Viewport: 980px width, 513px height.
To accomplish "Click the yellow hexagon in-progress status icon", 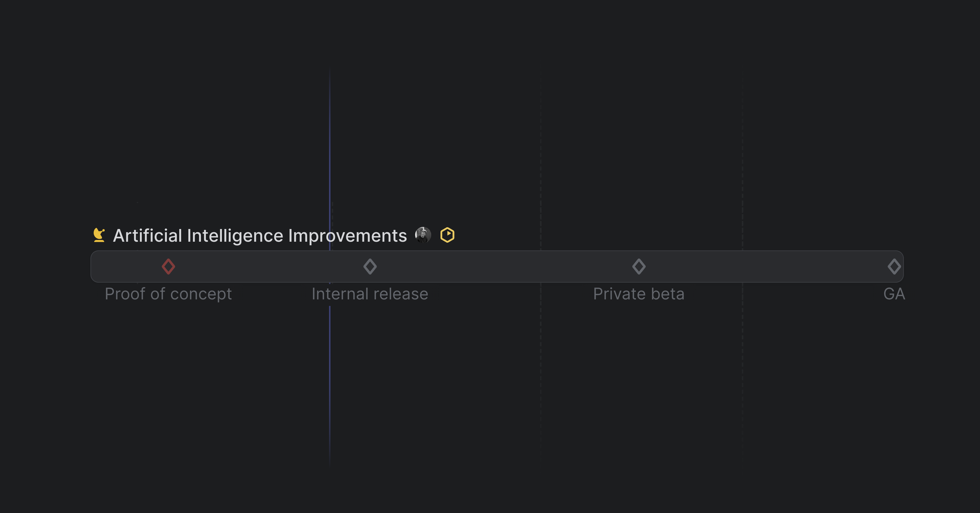I will [447, 235].
